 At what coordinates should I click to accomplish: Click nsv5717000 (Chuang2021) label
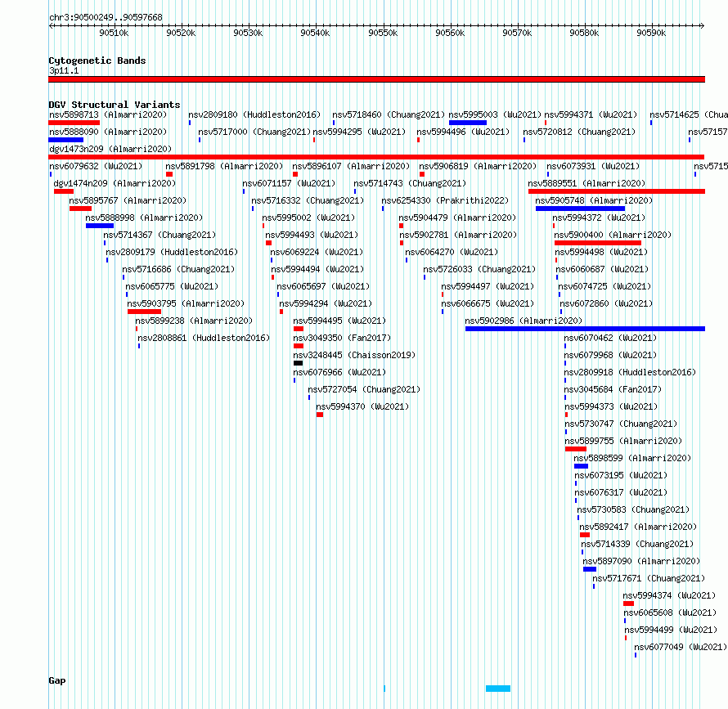coord(254,132)
